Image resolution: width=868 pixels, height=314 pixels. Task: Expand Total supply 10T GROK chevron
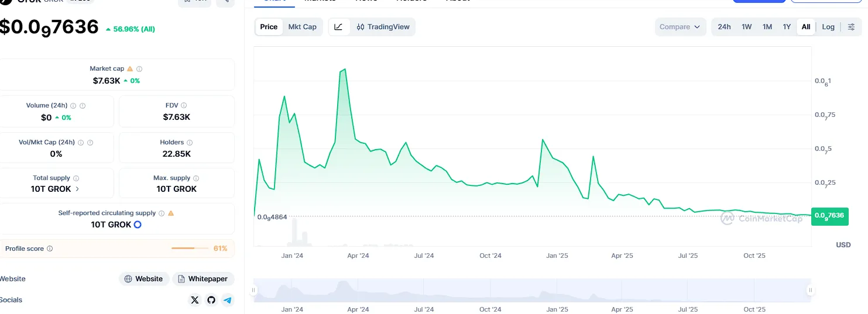click(x=77, y=189)
